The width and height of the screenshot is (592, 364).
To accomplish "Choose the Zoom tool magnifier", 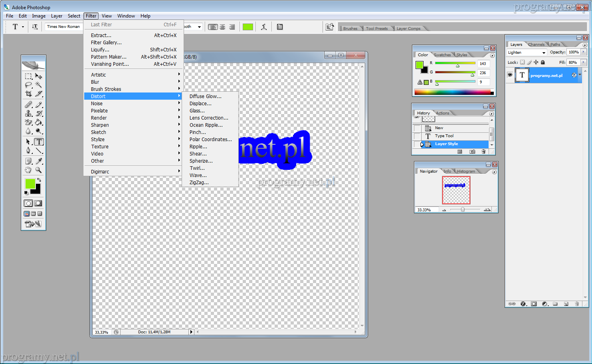I will [x=39, y=170].
